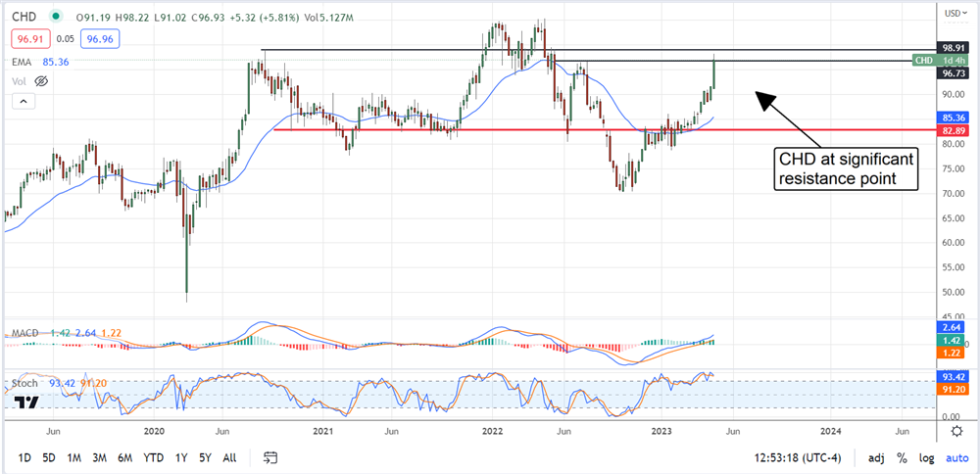The image size is (980, 474).
Task: Click the Vol5.127M value in header
Action: pos(326,18)
